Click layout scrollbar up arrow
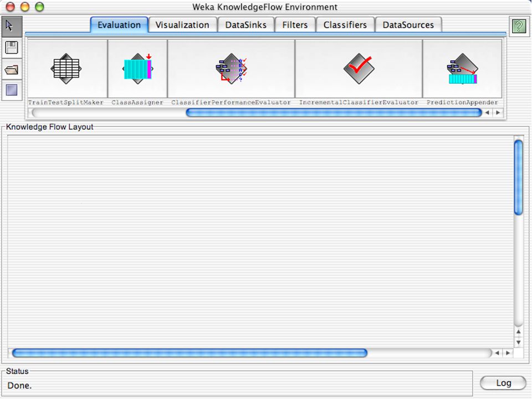 coord(519,332)
